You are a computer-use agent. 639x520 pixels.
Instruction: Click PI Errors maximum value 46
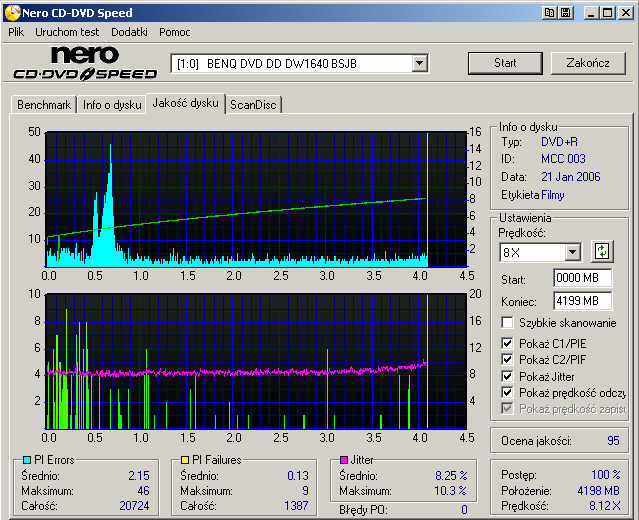tap(143, 490)
